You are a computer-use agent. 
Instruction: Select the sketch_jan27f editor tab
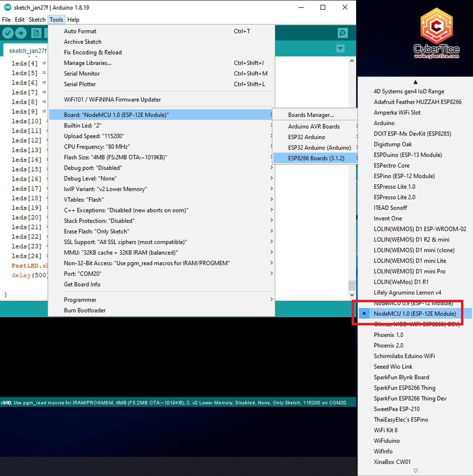(28, 51)
